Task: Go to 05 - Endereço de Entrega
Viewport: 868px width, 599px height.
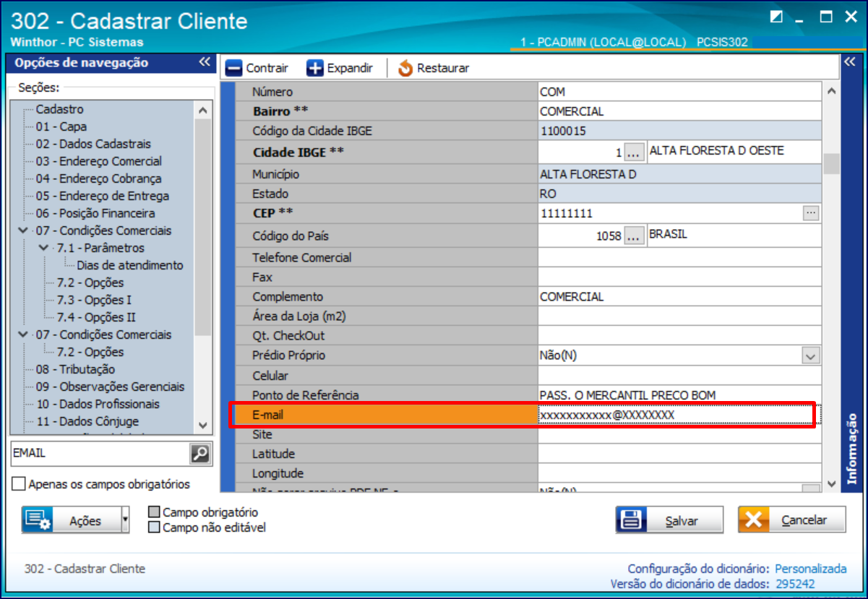Action: (x=103, y=196)
